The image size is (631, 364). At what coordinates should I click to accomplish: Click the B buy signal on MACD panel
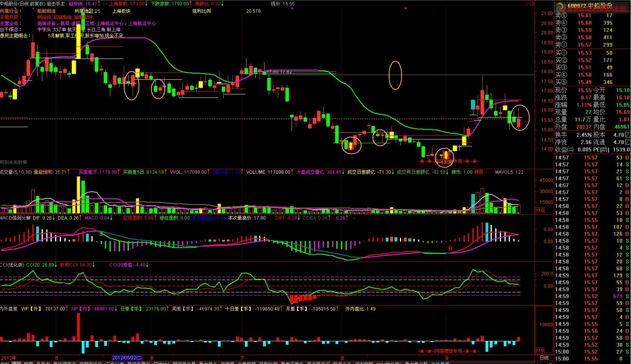point(450,248)
